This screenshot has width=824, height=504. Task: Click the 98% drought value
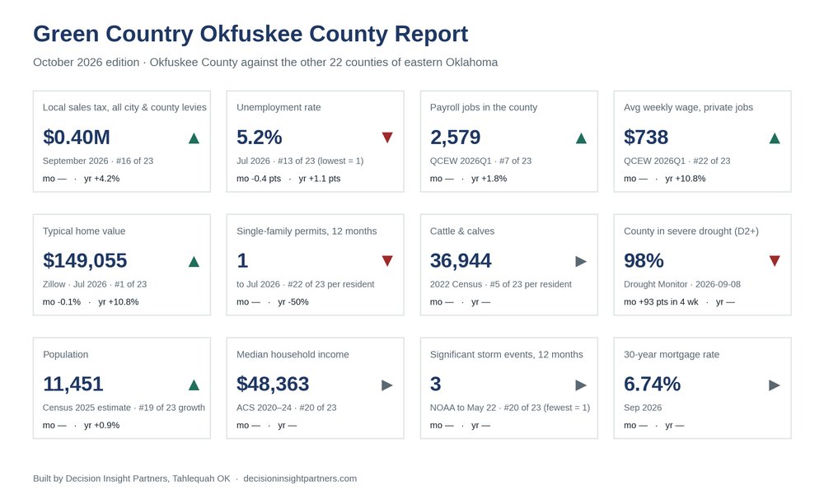click(x=644, y=260)
